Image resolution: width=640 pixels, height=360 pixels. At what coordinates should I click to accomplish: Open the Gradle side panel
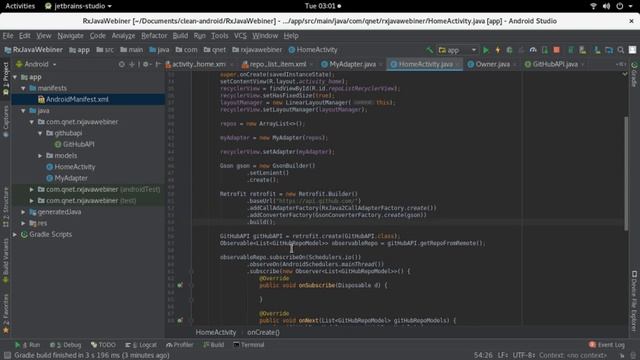point(634,74)
